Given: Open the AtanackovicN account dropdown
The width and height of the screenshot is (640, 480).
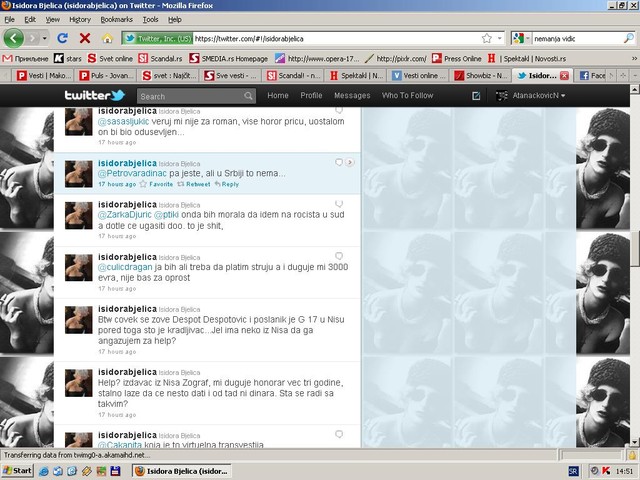Looking at the screenshot, I should (530, 95).
